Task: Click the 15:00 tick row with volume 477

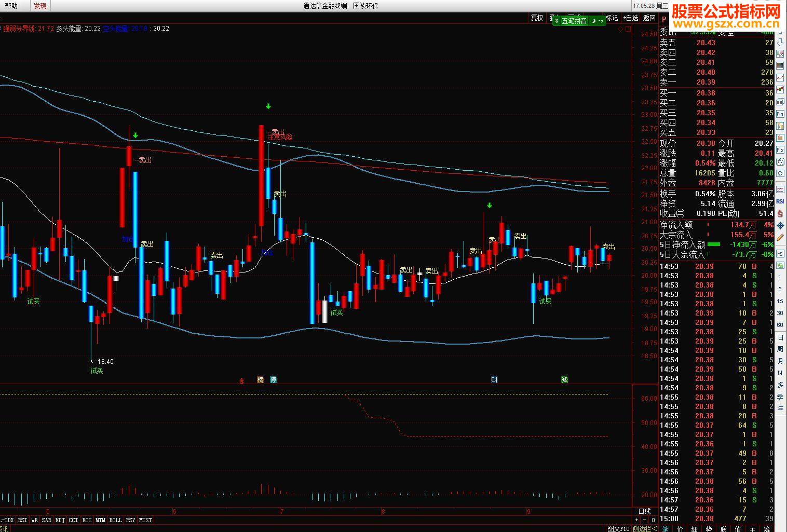Action: click(x=716, y=519)
